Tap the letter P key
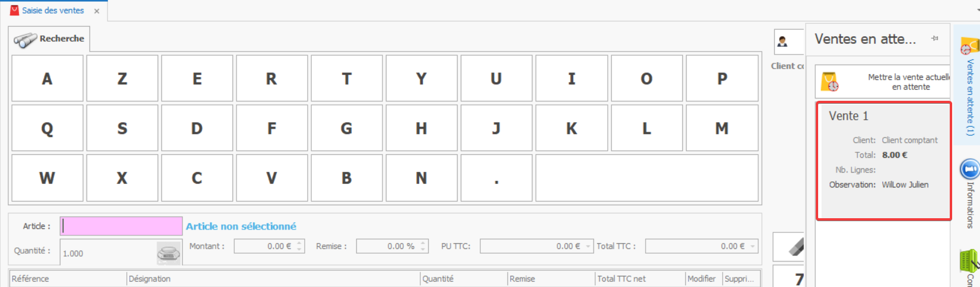980x287 pixels. tap(722, 78)
